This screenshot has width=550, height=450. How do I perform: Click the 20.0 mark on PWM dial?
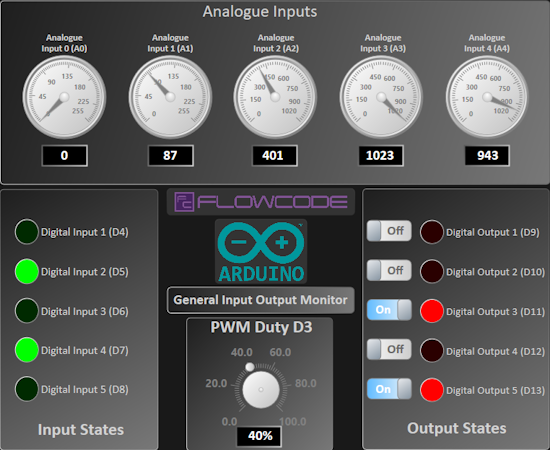click(216, 384)
